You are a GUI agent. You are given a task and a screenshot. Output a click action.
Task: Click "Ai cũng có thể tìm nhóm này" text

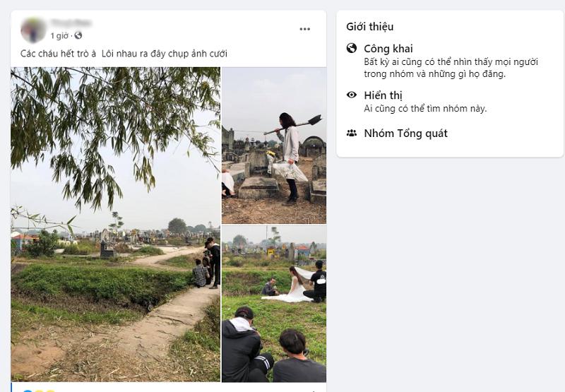[x=425, y=109]
